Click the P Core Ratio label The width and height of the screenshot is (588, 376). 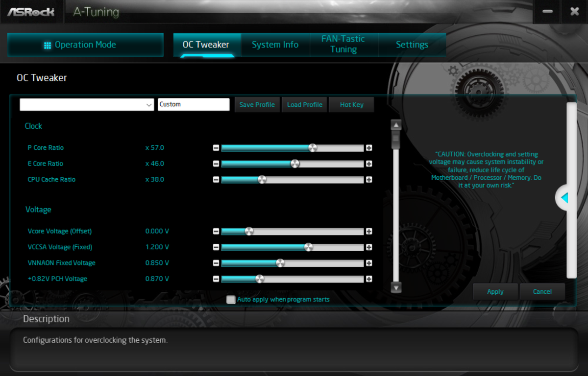point(46,148)
